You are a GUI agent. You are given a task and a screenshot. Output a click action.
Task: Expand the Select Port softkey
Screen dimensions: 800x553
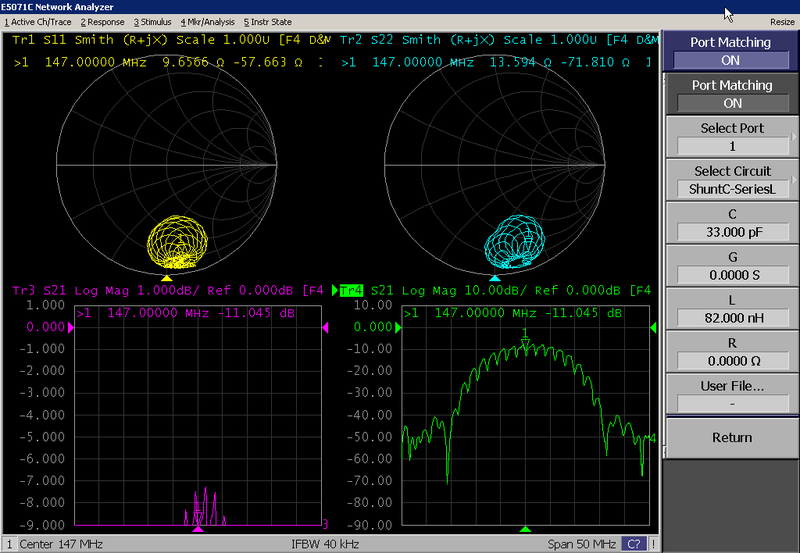(x=732, y=137)
